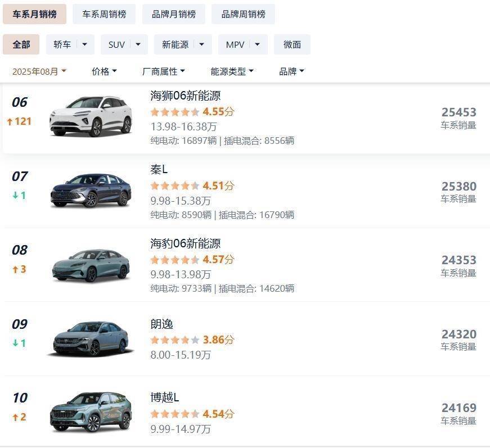Choose the 微面 category filter
This screenshot has height=448, width=490.
pyautogui.click(x=292, y=44)
